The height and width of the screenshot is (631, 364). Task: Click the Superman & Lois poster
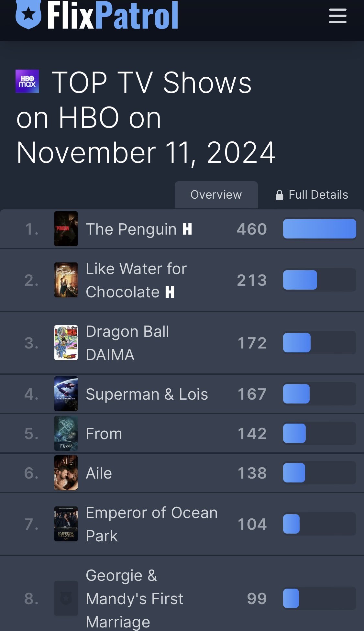(x=66, y=394)
